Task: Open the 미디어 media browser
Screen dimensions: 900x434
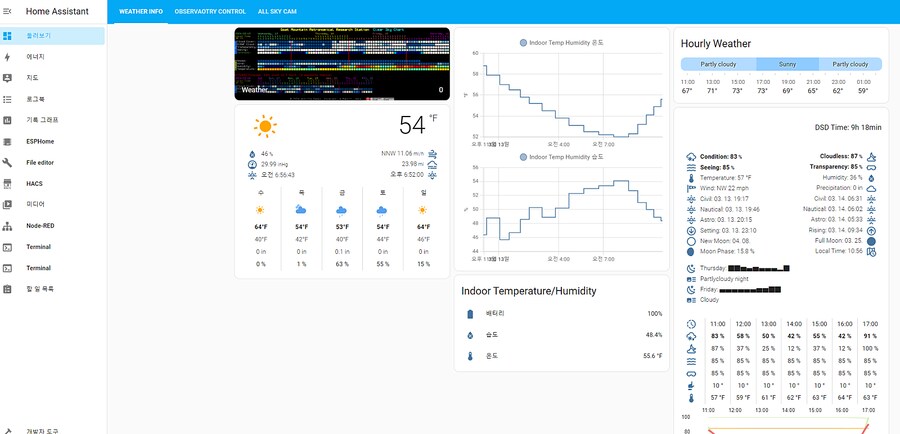Action: coord(53,204)
